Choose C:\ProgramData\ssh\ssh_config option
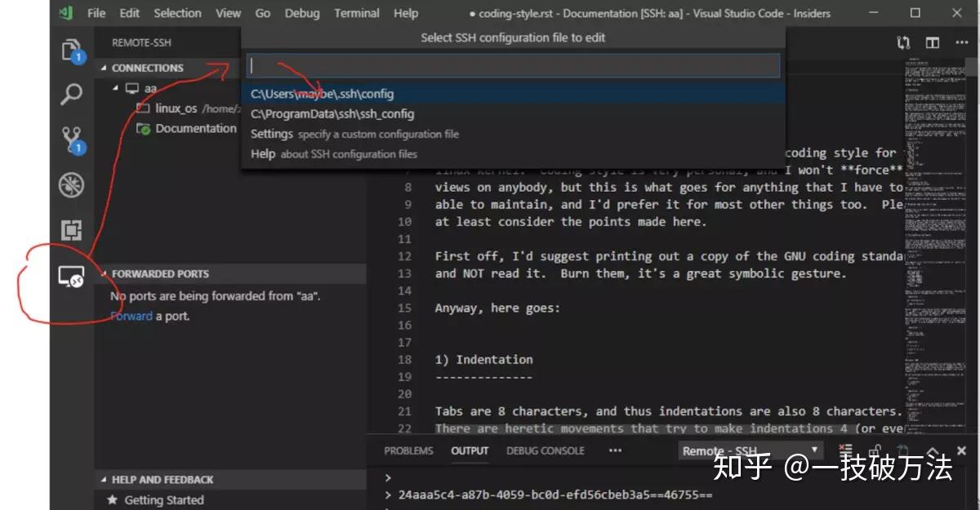The image size is (980, 510). 514,114
